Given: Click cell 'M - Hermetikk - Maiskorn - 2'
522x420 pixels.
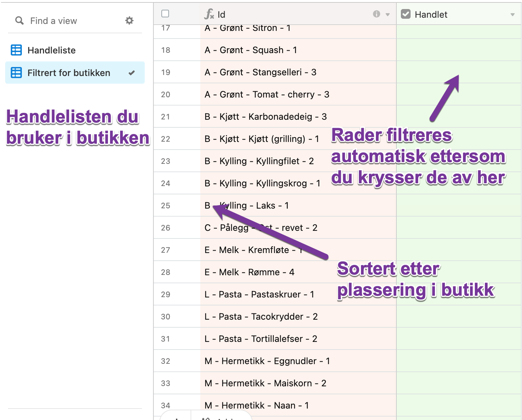Looking at the screenshot, I should [298, 383].
